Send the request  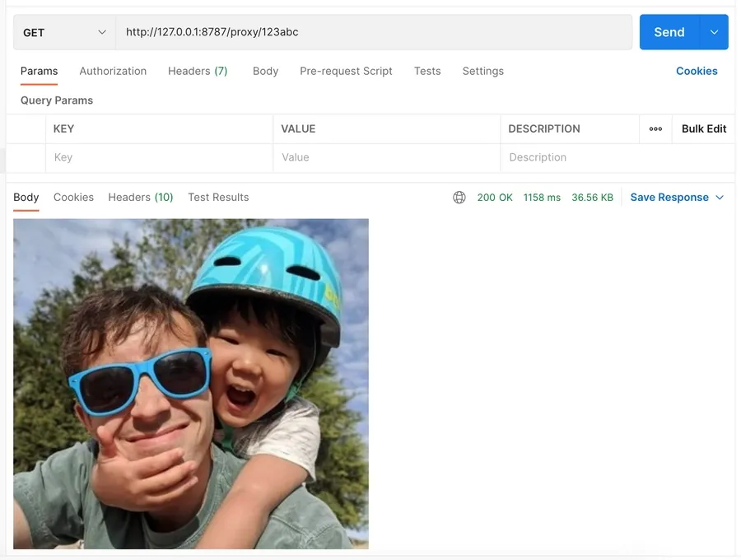pos(669,32)
